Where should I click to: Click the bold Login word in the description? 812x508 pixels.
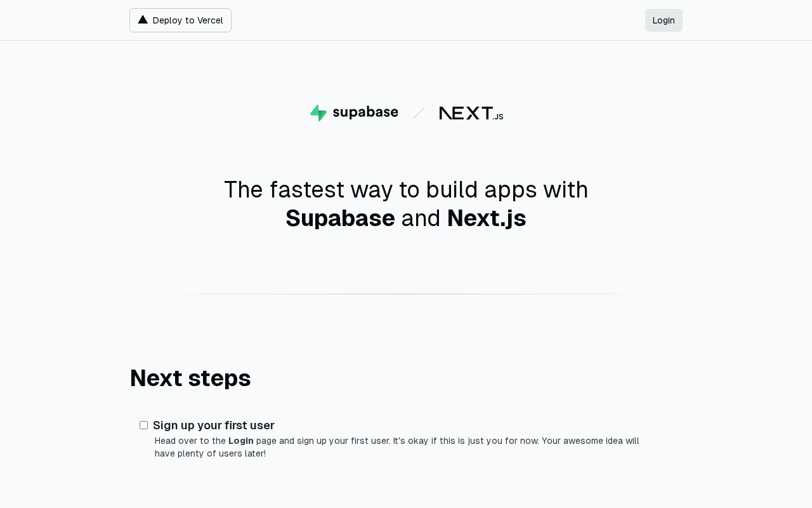point(241,441)
